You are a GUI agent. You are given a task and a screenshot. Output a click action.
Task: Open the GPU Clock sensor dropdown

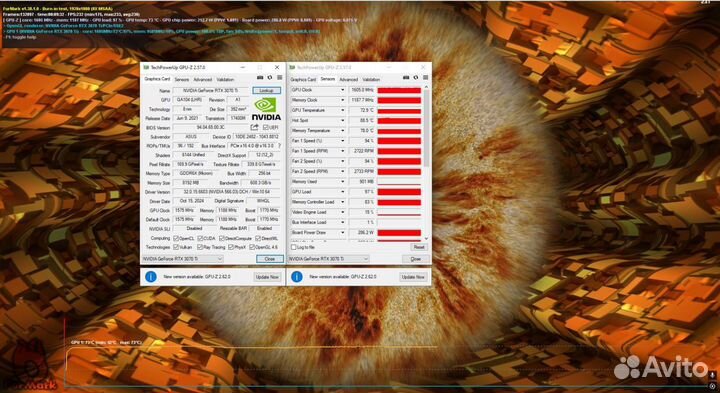click(342, 90)
